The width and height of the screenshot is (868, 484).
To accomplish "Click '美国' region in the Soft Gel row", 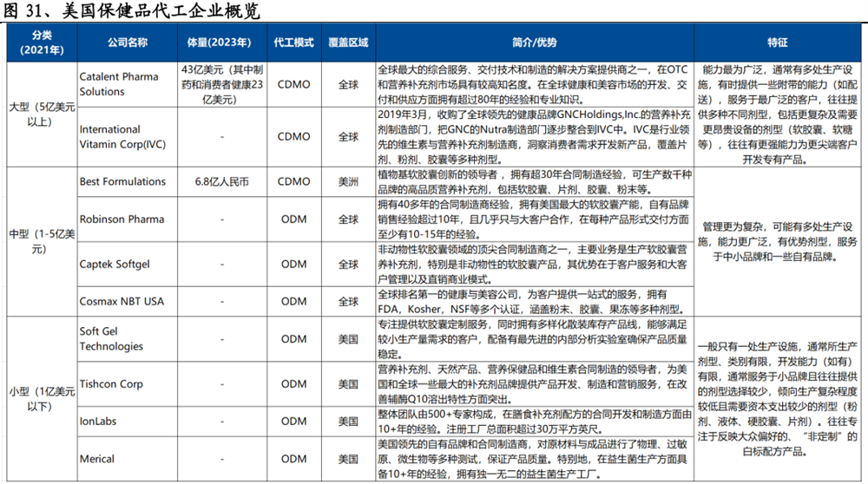I will (348, 338).
